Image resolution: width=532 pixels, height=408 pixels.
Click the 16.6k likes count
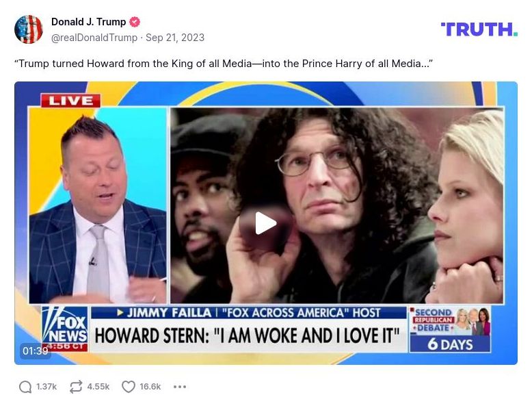[150, 387]
